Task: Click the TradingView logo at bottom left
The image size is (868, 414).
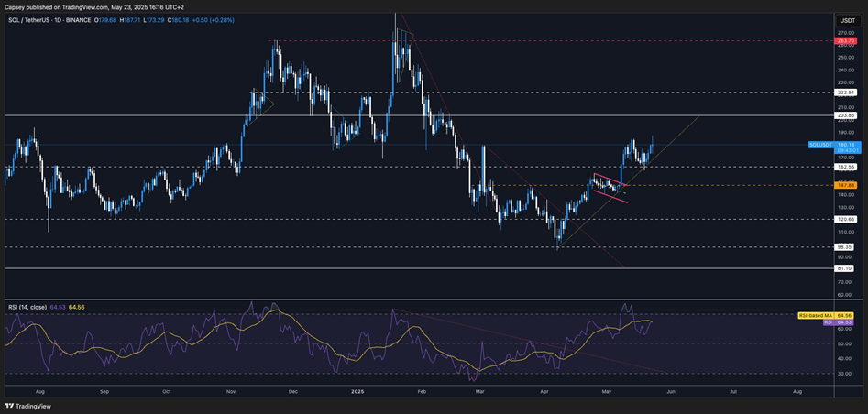Action: click(x=27, y=406)
